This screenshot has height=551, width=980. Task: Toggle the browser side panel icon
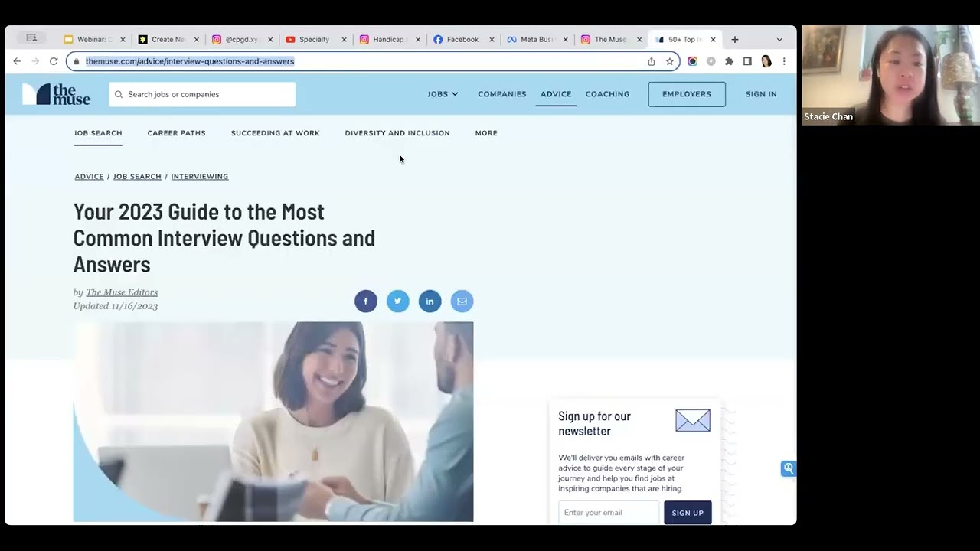747,61
